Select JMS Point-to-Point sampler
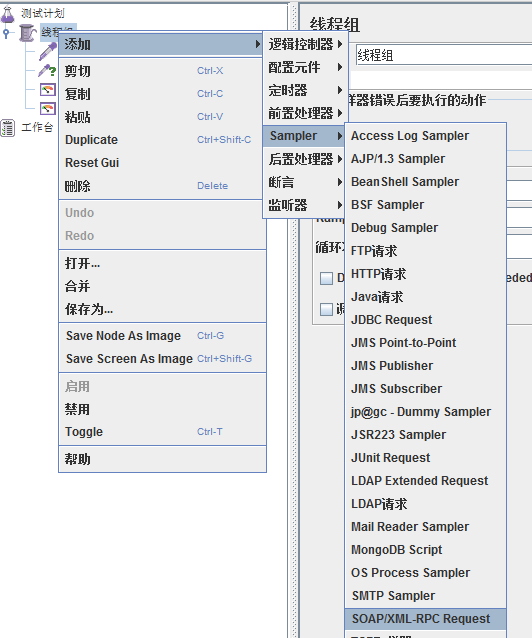Image resolution: width=532 pixels, height=638 pixels. pyautogui.click(x=425, y=343)
